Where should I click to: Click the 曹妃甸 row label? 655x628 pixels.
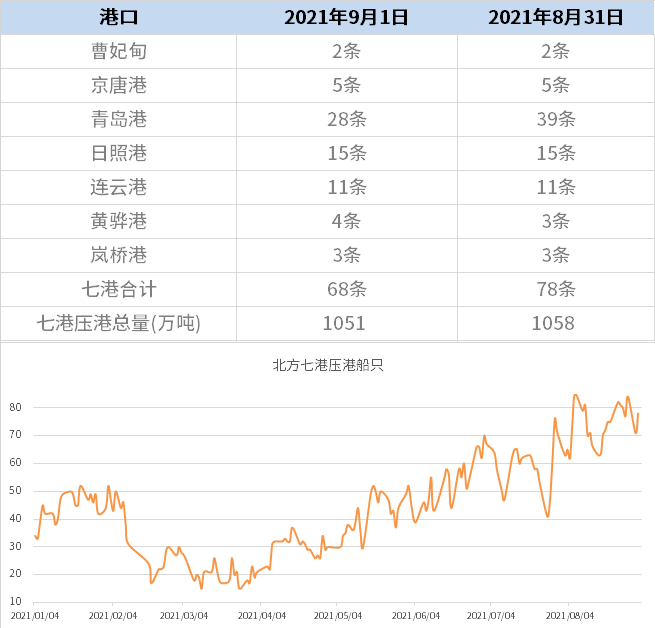118,52
